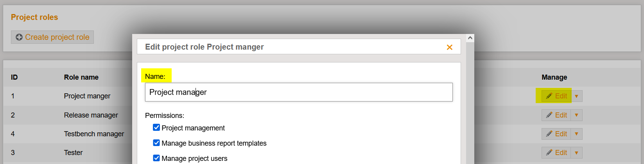Expand the Release manager row action dropdown

click(x=576, y=115)
